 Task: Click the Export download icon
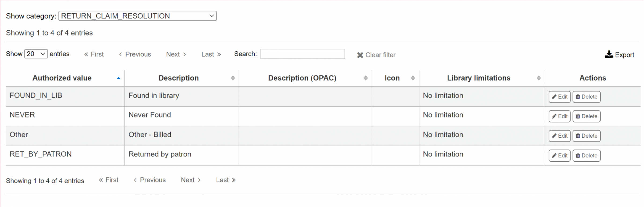click(x=609, y=54)
